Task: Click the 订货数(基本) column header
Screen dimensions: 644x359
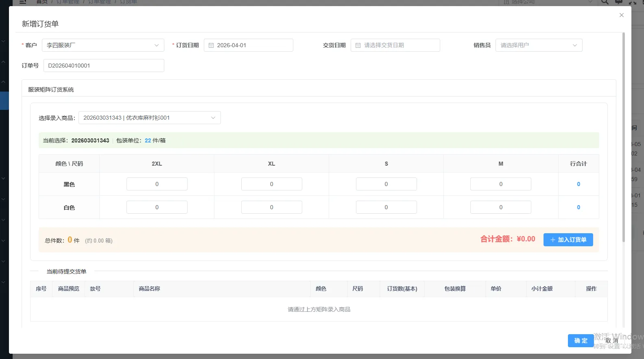Action: [402, 289]
